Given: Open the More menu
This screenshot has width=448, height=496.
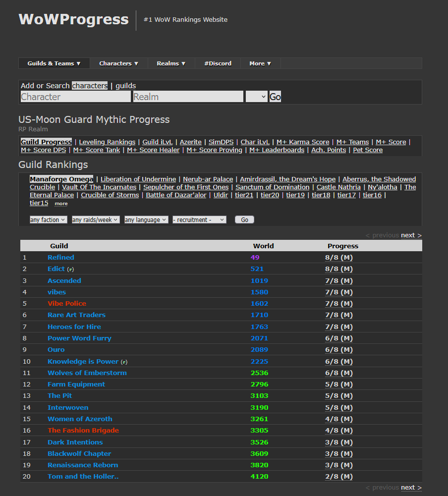Looking at the screenshot, I should pyautogui.click(x=260, y=63).
